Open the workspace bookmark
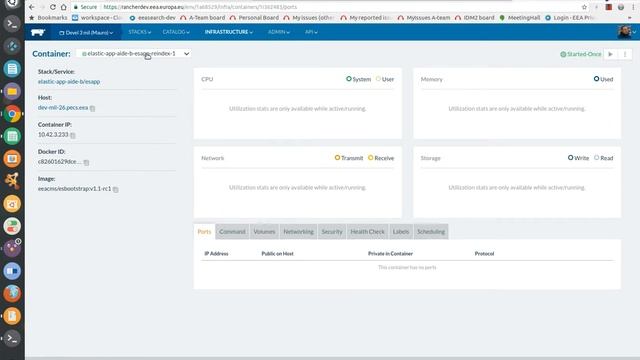 [97, 18]
